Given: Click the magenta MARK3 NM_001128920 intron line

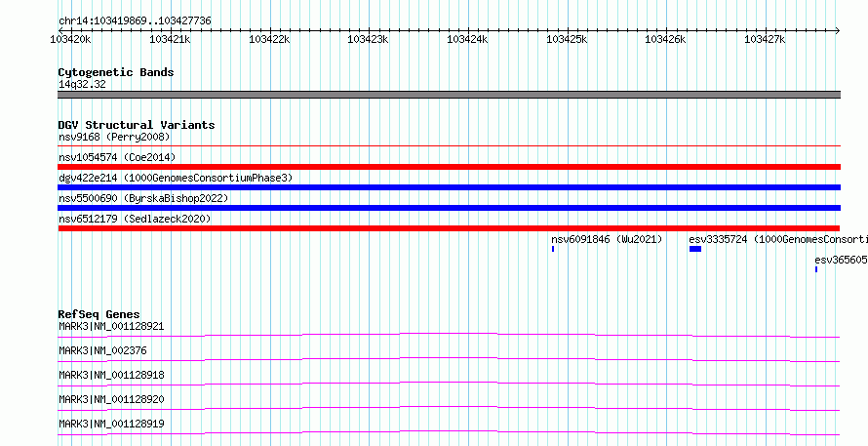Looking at the screenshot, I should 449,408.
